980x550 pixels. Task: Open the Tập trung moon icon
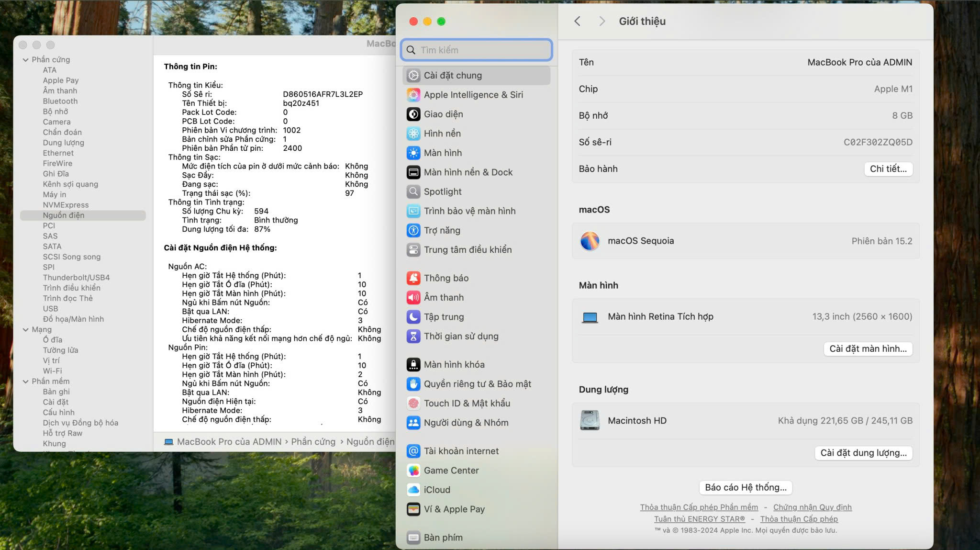[413, 317]
